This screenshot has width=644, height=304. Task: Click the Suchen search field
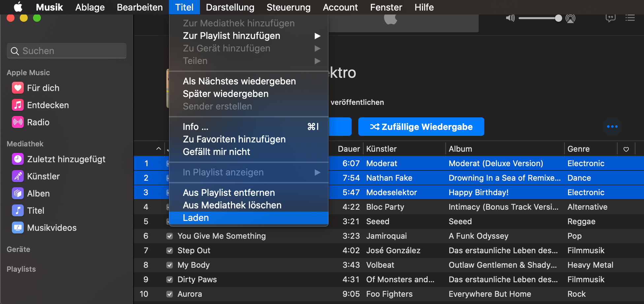(x=67, y=51)
